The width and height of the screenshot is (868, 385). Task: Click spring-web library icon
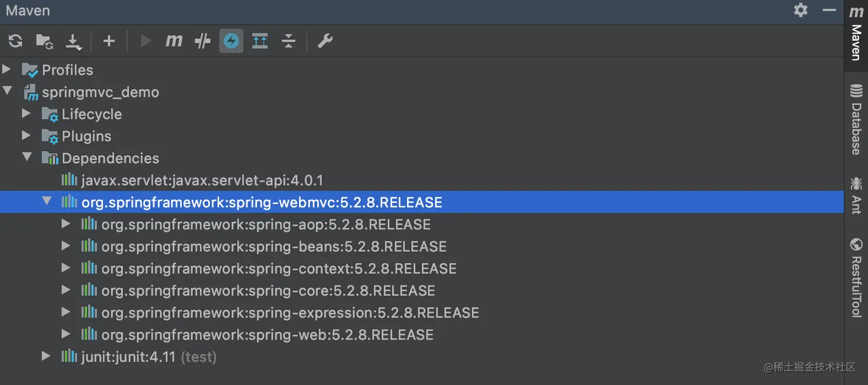[89, 334]
